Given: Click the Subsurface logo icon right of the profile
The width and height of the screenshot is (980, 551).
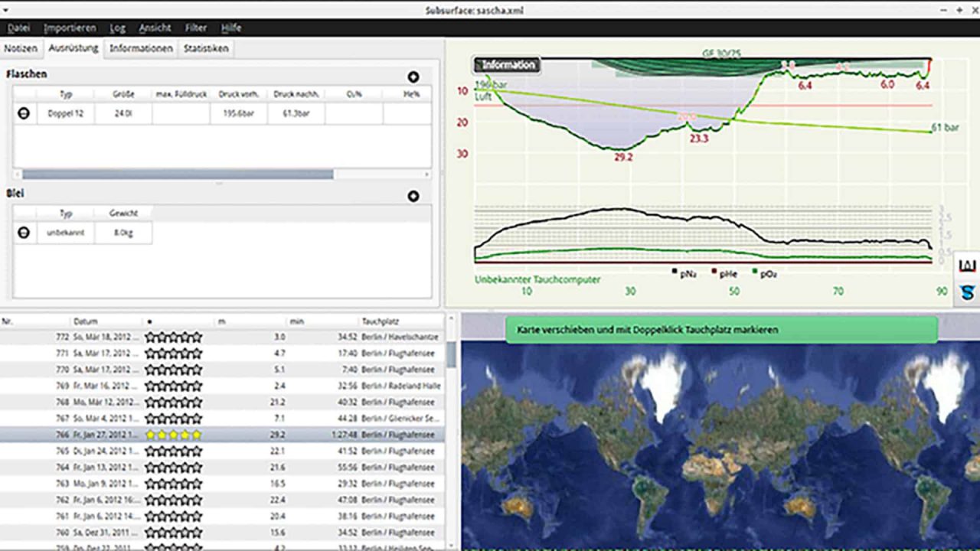Looking at the screenshot, I should tap(966, 291).
